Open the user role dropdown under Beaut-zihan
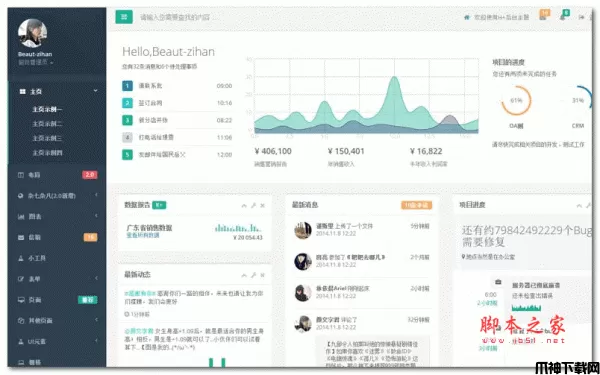600x375 pixels. coord(35,62)
